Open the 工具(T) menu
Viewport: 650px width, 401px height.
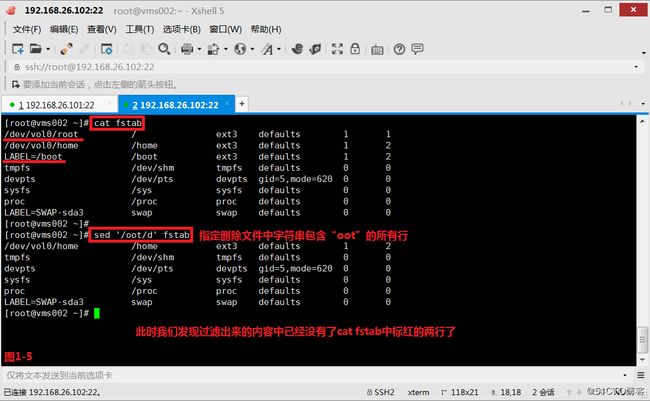140,29
